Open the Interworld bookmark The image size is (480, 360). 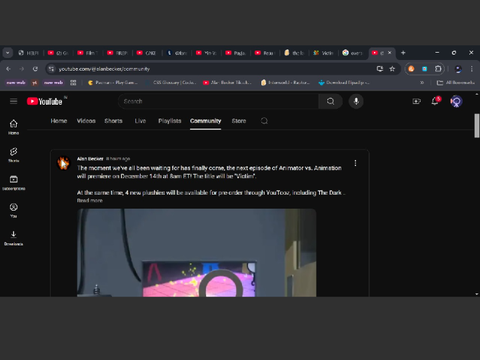coord(285,82)
